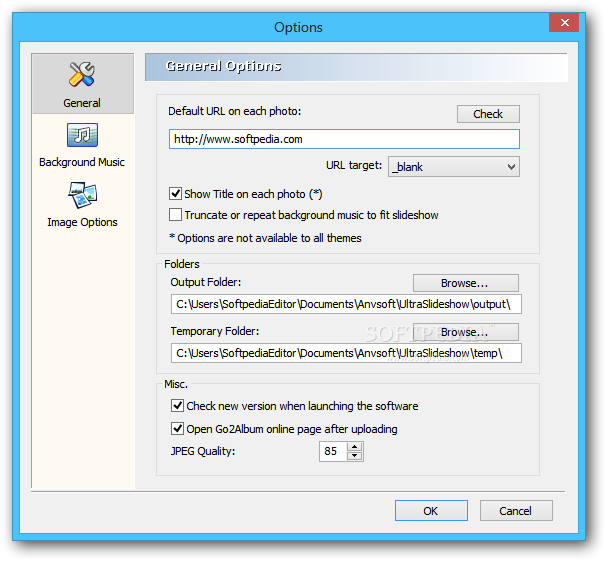Click into the Temporary Folder path field
The width and height of the screenshot is (606, 561).
coord(346,353)
